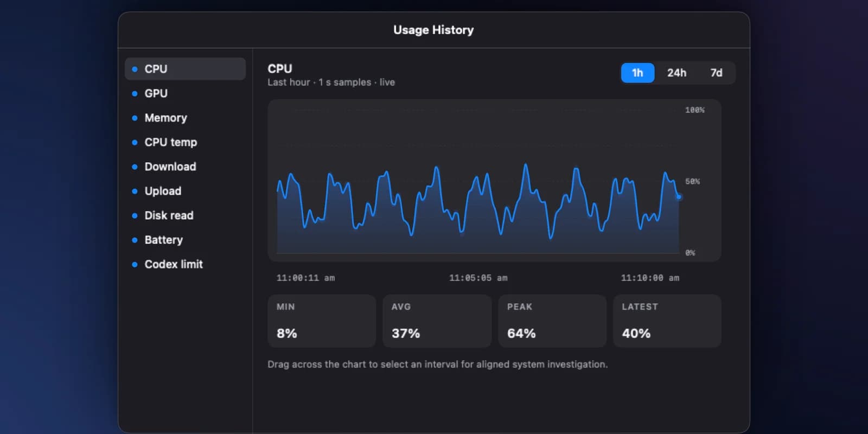Click the blue dot beside GPU
Image resolution: width=868 pixels, height=434 pixels.
[135, 94]
